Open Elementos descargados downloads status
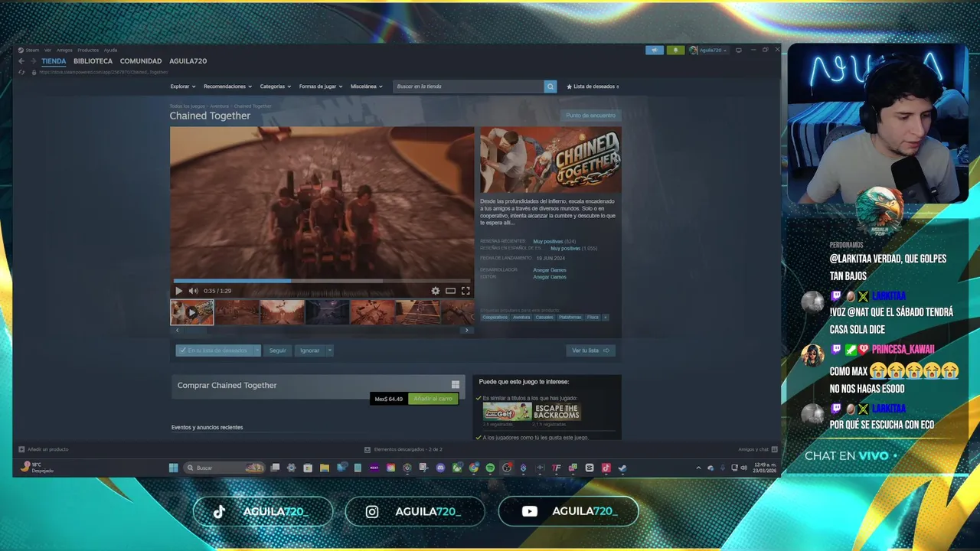The width and height of the screenshot is (980, 551). (x=403, y=449)
